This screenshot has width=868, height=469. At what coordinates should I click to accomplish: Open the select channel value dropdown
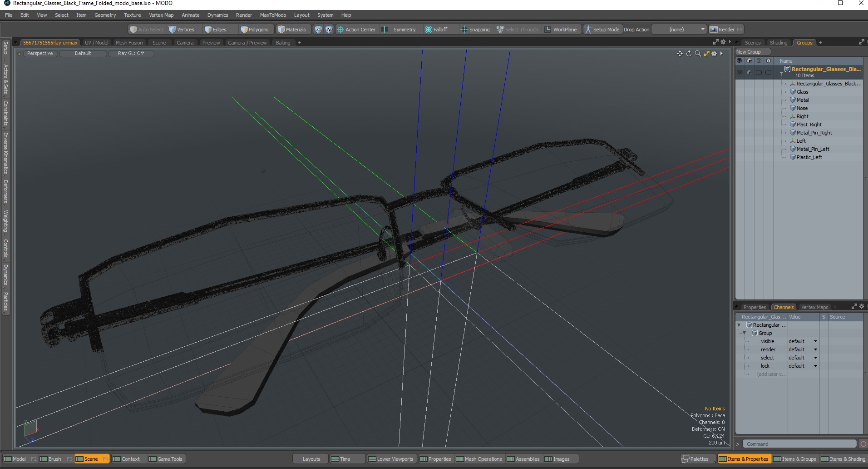point(803,358)
